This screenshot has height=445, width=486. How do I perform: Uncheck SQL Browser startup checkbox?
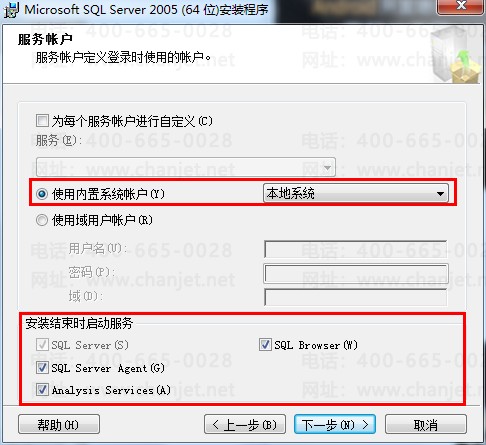click(x=265, y=344)
